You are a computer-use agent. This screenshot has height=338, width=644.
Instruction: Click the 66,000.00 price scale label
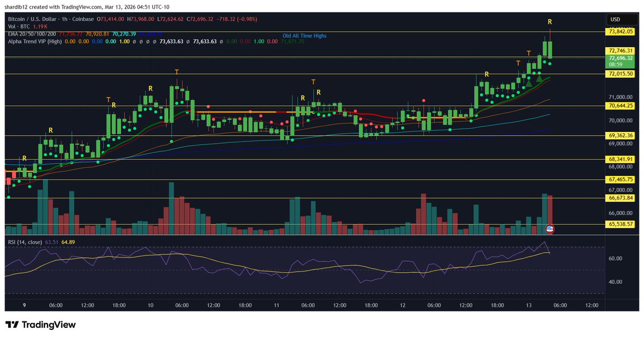620,213
